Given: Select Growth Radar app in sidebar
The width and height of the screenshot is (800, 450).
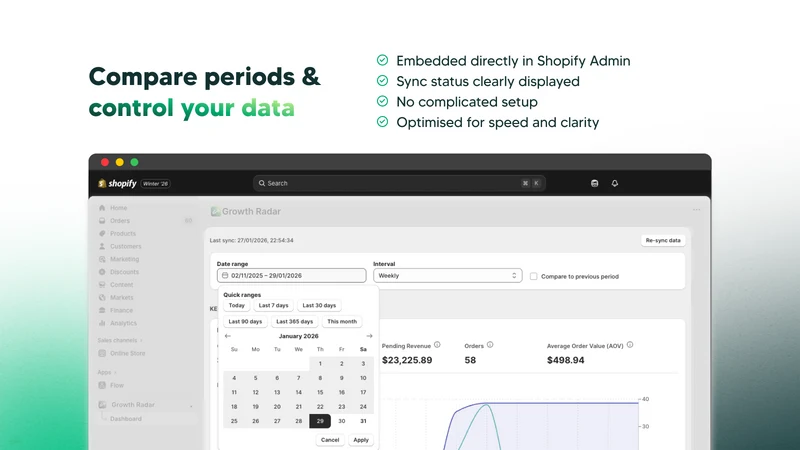Looking at the screenshot, I should pyautogui.click(x=133, y=405).
